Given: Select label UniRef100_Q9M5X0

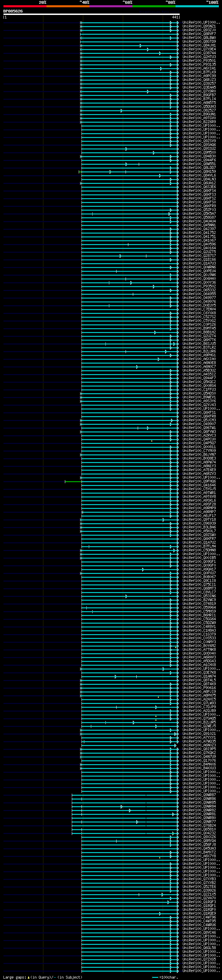Looking at the screenshot, I should tap(199, 152).
